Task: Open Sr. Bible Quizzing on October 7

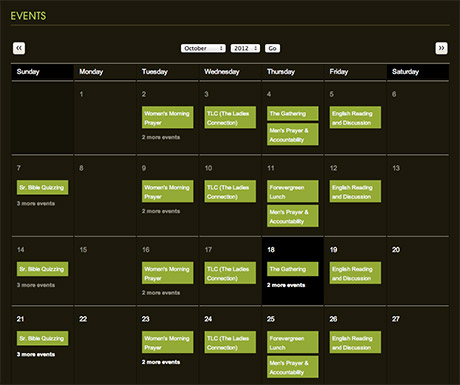Action: point(42,187)
